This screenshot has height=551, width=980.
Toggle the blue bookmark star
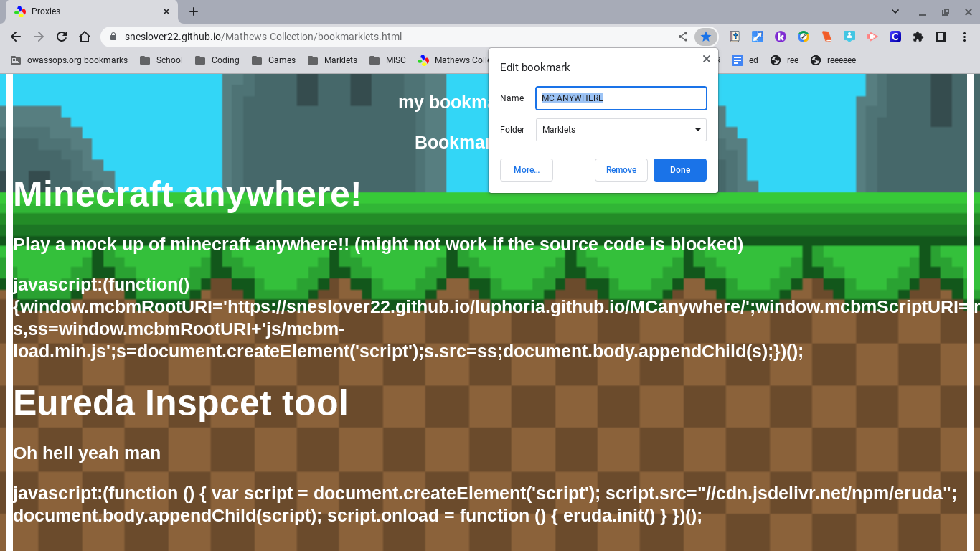706,37
